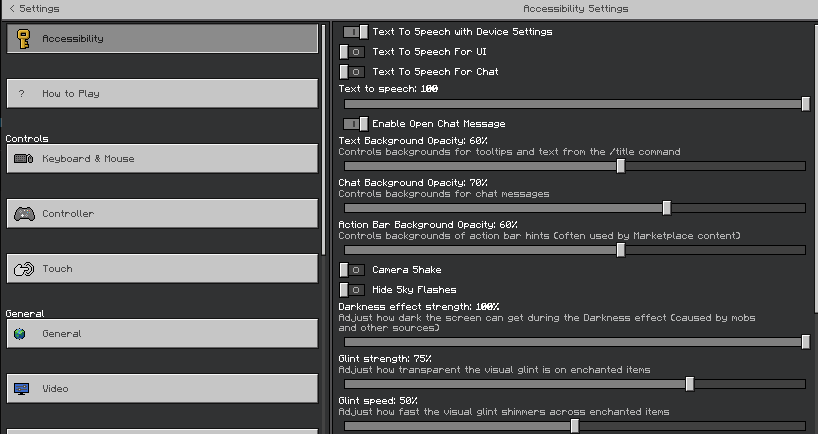
Task: Click the Accessibility key icon
Action: [23, 39]
